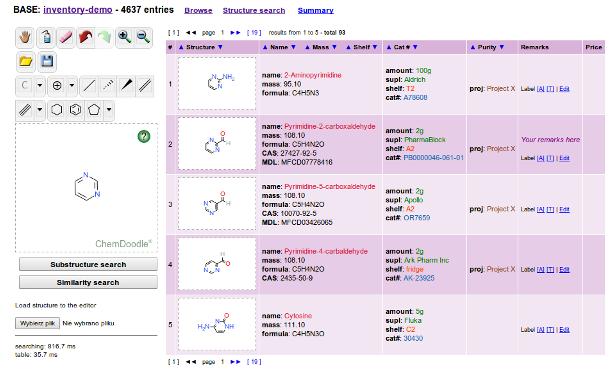The height and width of the screenshot is (375, 610).
Task: Select the triple bond tool
Action: [25, 110]
